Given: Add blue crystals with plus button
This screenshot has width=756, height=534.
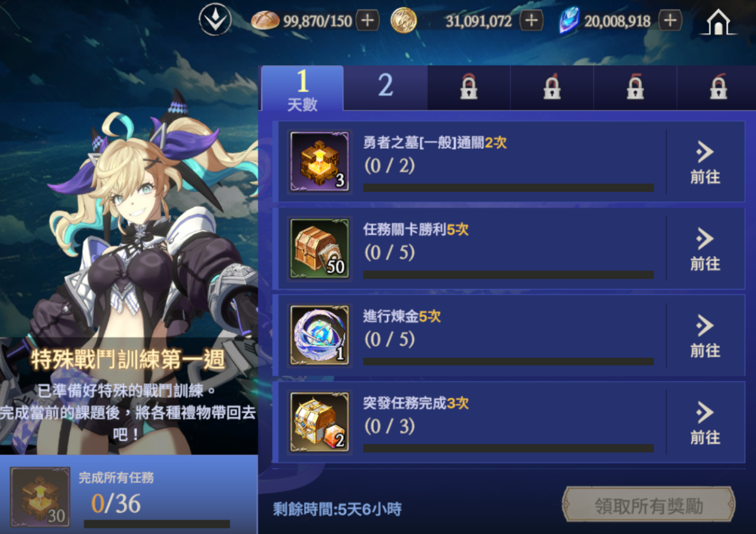Looking at the screenshot, I should coord(670,21).
